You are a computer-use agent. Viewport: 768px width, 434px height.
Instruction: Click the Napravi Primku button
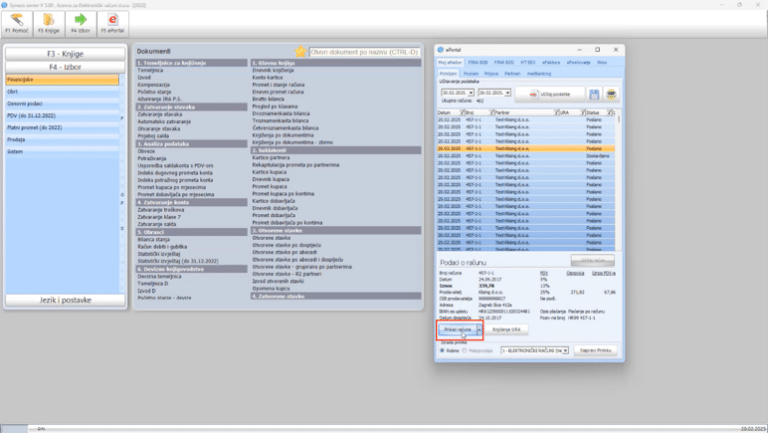[x=595, y=351]
